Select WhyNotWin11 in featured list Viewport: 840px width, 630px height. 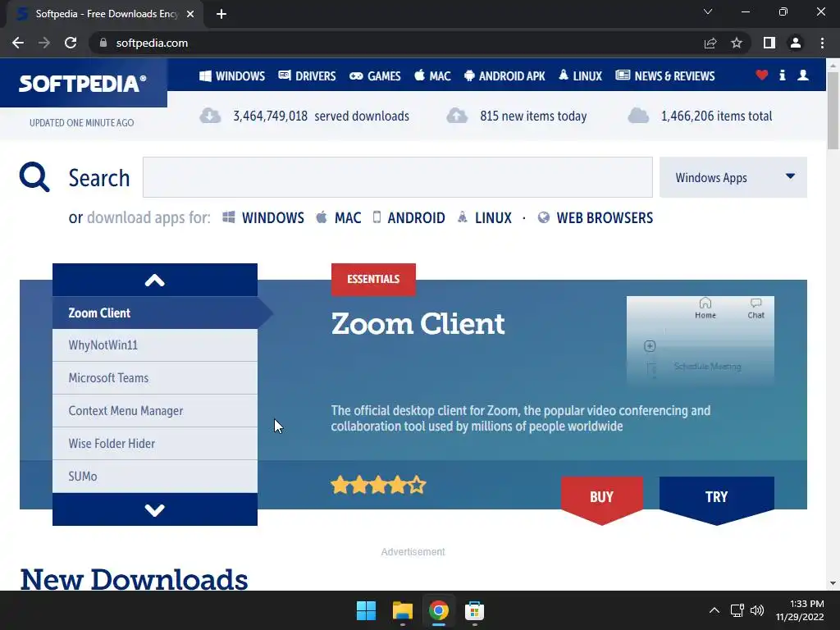pos(155,345)
